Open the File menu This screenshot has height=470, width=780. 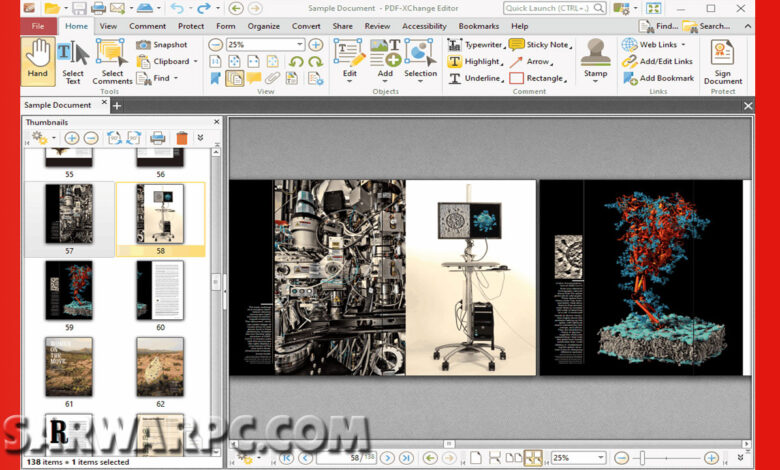coord(38,26)
